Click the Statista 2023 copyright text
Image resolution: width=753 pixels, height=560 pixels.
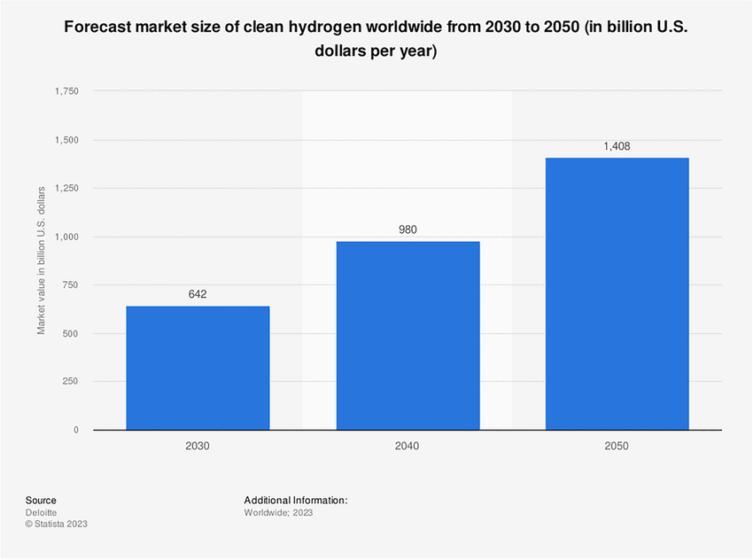[x=56, y=524]
